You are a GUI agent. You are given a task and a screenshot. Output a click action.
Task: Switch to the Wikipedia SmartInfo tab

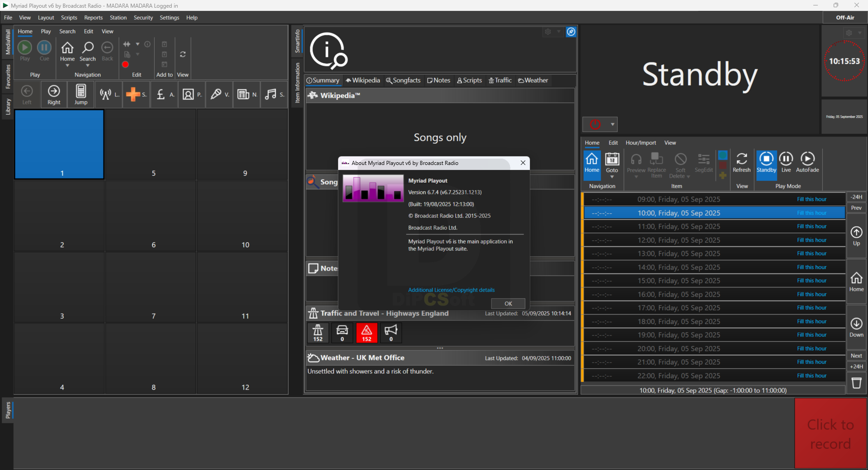click(x=363, y=80)
